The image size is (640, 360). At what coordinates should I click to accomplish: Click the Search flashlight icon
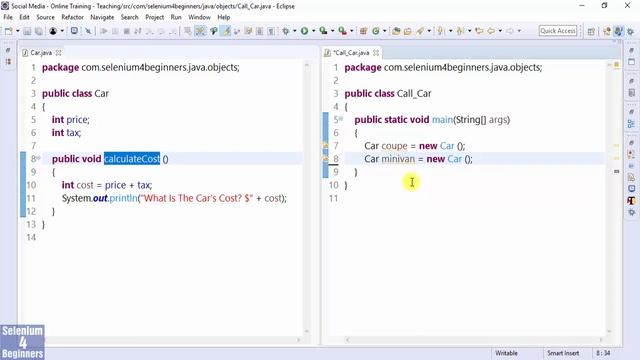[420, 31]
